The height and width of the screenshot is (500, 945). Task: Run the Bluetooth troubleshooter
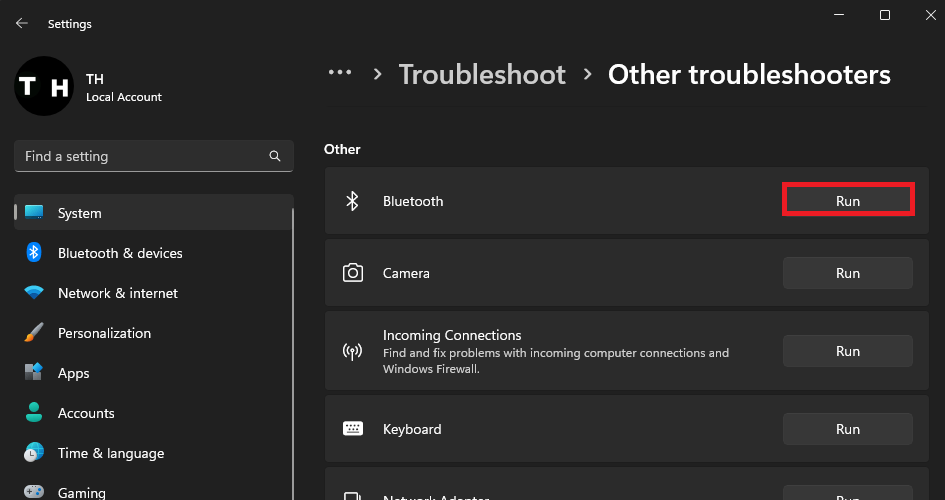(x=847, y=201)
